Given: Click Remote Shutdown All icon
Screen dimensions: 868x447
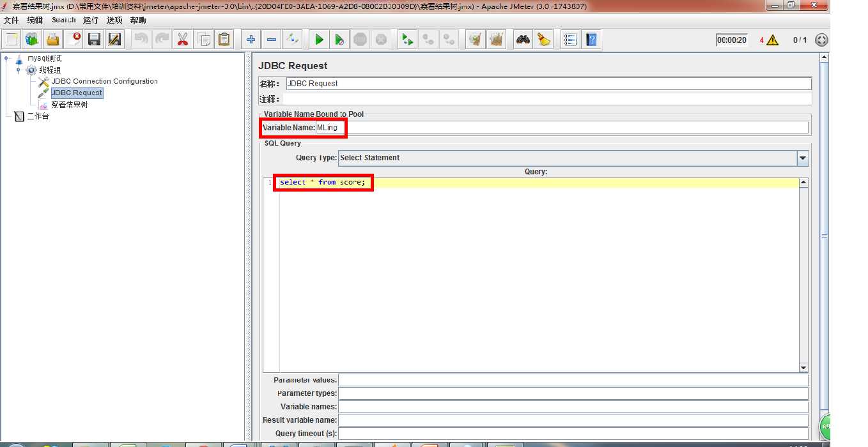Looking at the screenshot, I should click(x=449, y=40).
